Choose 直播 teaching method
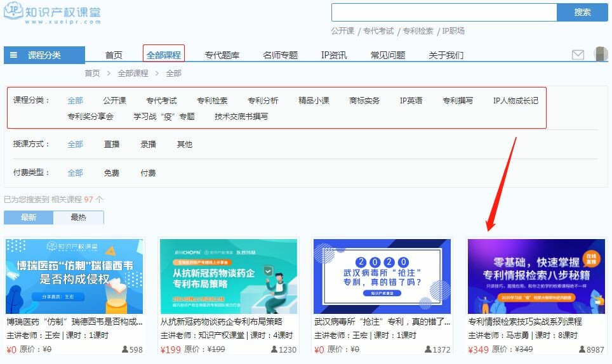 112,144
